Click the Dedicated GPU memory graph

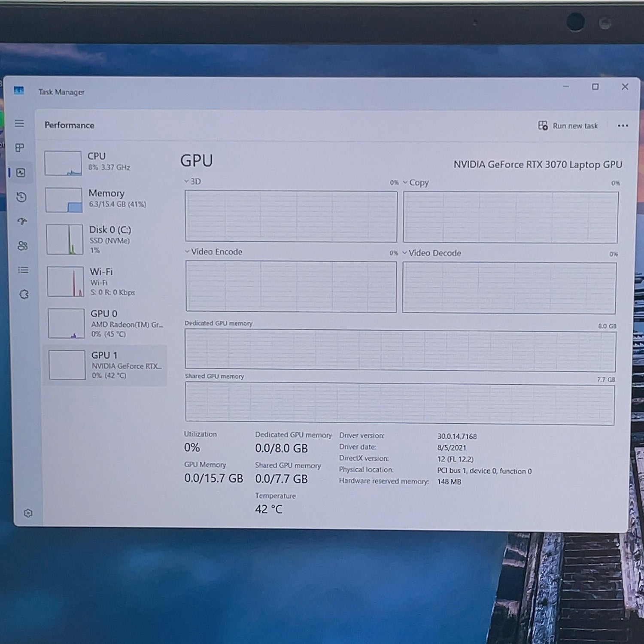click(x=400, y=350)
